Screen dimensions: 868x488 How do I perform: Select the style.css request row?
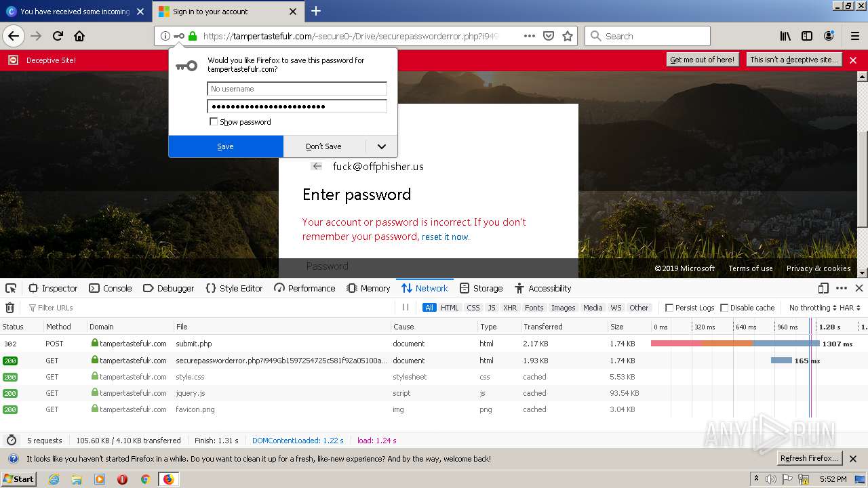[x=434, y=377]
